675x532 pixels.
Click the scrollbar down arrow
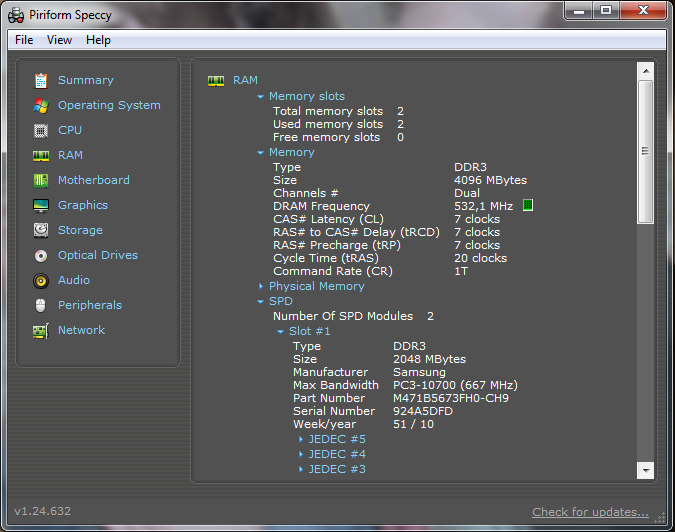[646, 470]
